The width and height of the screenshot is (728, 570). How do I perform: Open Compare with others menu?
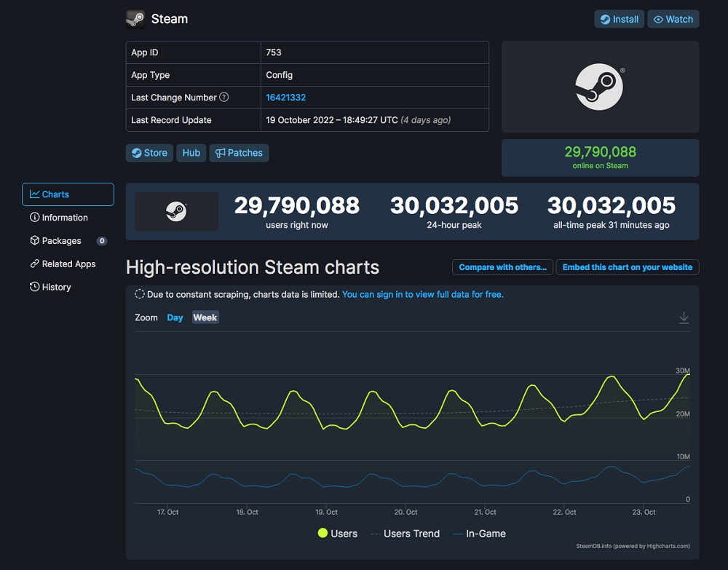(x=502, y=267)
